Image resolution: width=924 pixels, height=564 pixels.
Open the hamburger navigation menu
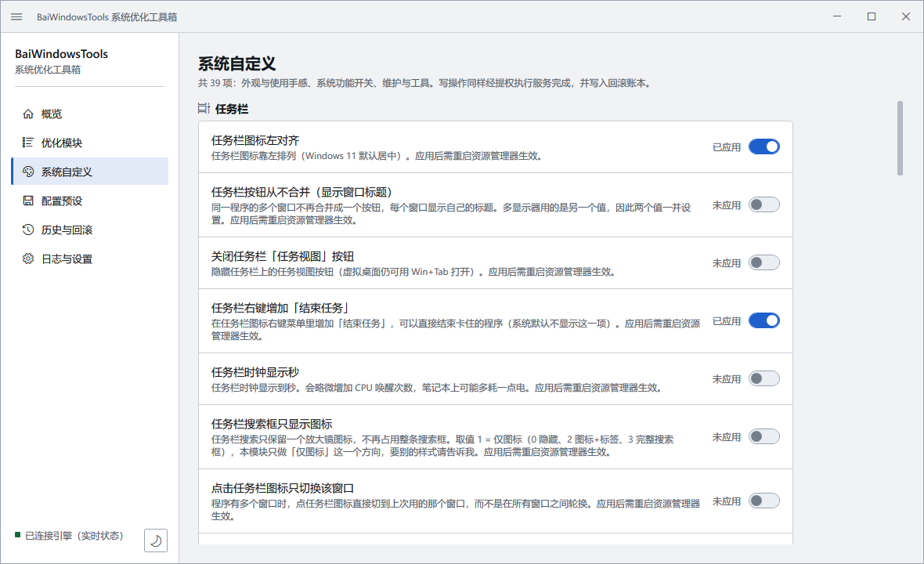16,16
